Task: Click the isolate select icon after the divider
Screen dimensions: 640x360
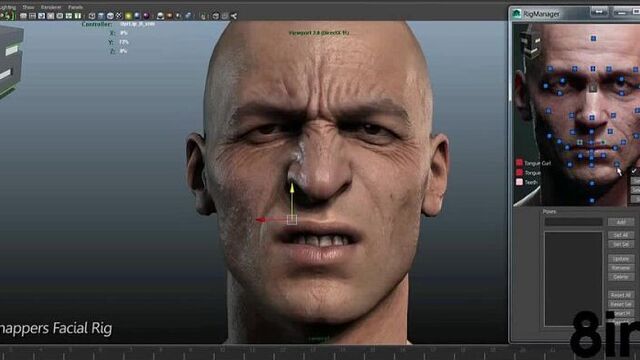Action: [204, 16]
